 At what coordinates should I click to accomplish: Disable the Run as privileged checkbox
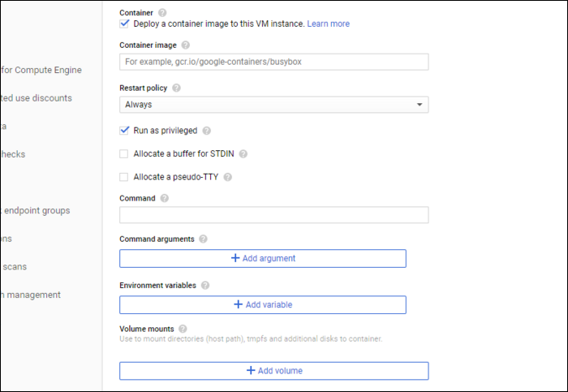(124, 130)
